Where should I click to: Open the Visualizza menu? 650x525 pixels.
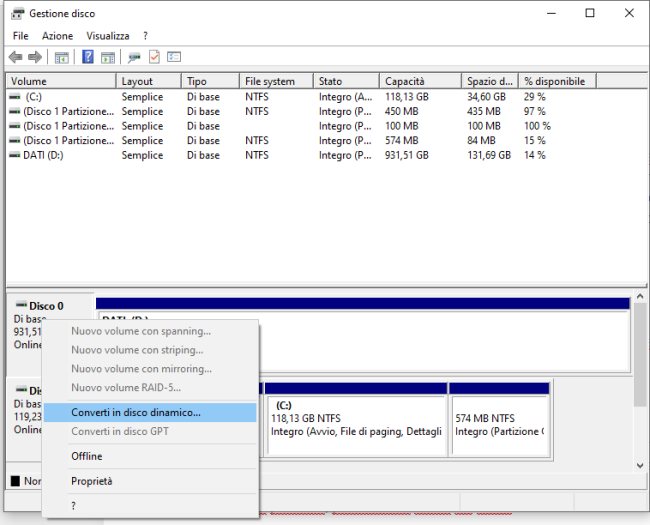(x=108, y=36)
